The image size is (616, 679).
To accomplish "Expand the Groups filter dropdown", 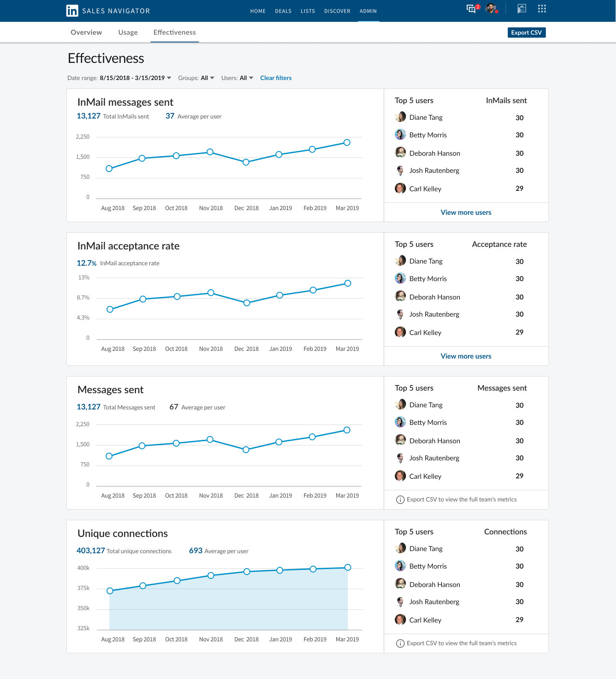I will click(x=207, y=78).
